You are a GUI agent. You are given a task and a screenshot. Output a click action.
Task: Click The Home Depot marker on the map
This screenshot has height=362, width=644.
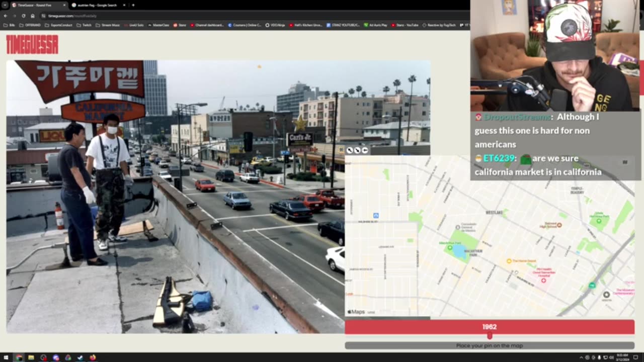(x=509, y=261)
